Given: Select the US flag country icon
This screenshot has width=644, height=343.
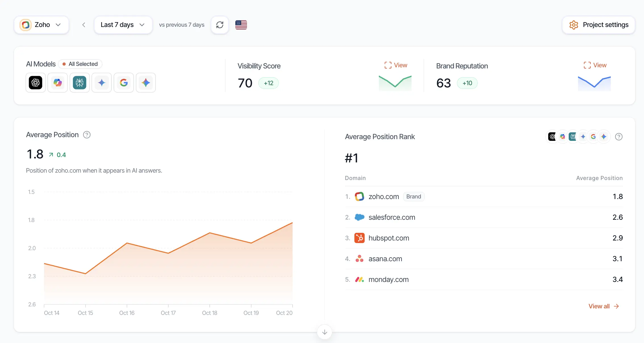Looking at the screenshot, I should [241, 25].
